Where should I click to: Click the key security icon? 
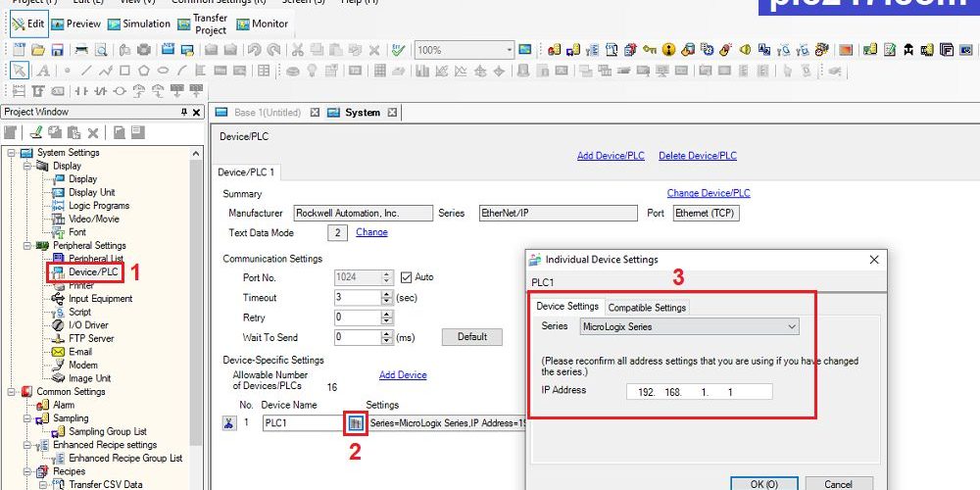click(x=650, y=49)
